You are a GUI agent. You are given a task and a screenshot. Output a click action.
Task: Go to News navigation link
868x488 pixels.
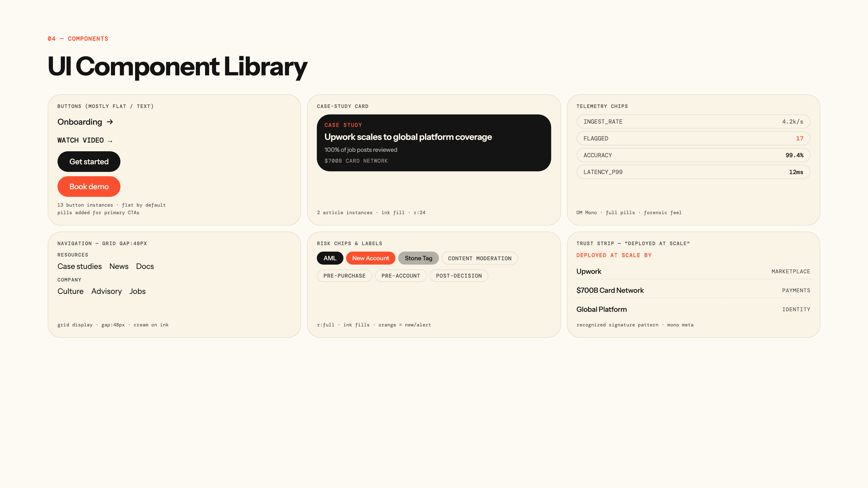coord(119,267)
